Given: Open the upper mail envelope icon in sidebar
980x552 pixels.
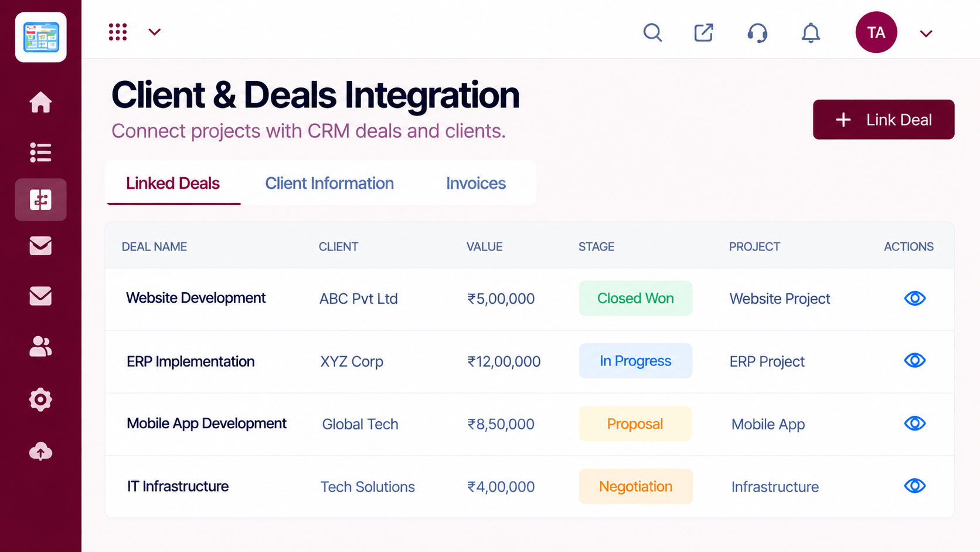Looking at the screenshot, I should pyautogui.click(x=40, y=246).
